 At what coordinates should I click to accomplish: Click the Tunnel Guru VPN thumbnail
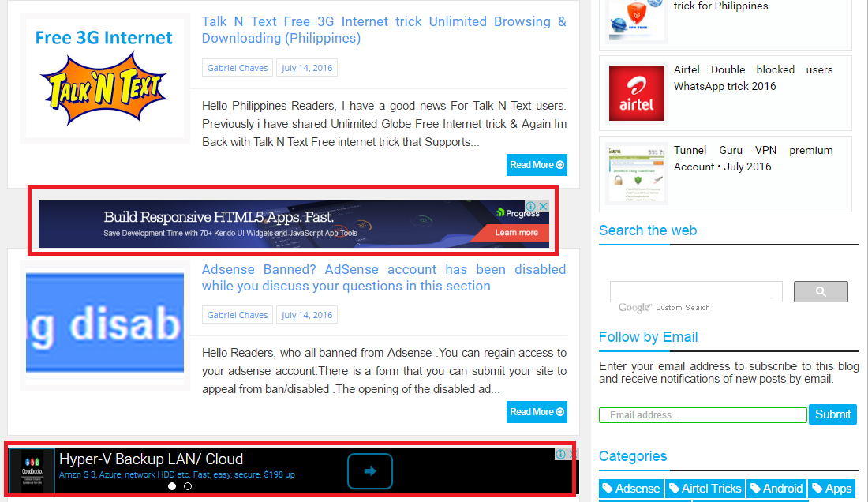click(637, 173)
